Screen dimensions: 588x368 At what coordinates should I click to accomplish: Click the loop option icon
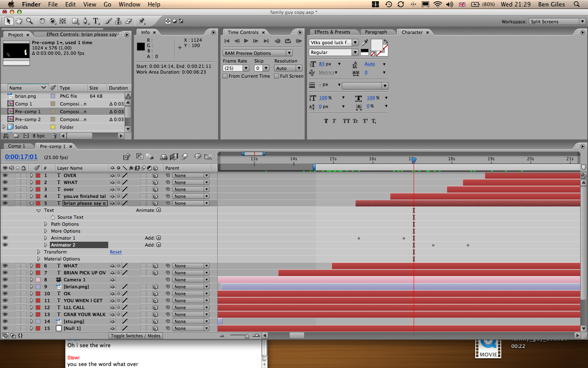[x=288, y=41]
